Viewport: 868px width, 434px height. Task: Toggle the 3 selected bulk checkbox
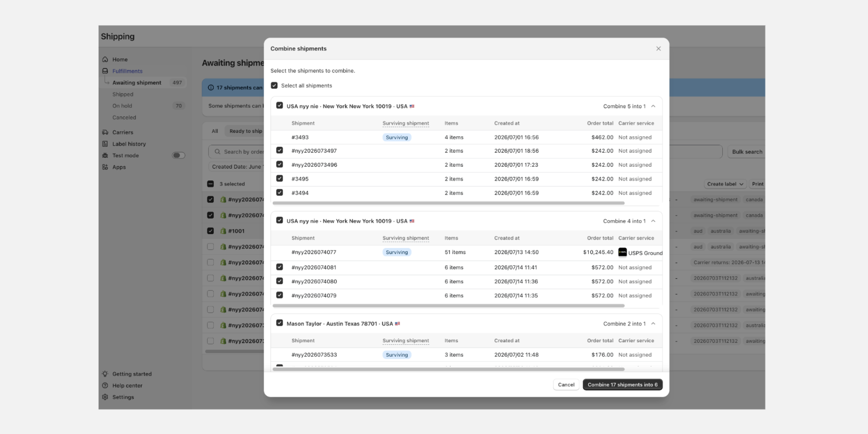(x=210, y=184)
